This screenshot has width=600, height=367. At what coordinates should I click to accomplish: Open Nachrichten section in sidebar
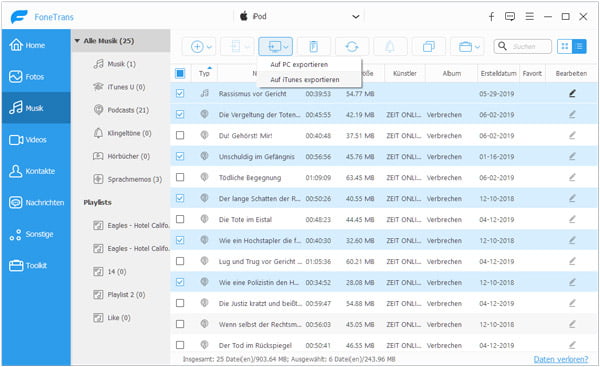click(36, 202)
